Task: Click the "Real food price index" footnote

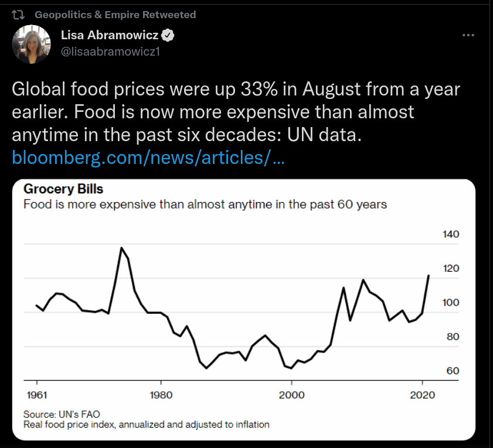Action: [146, 425]
